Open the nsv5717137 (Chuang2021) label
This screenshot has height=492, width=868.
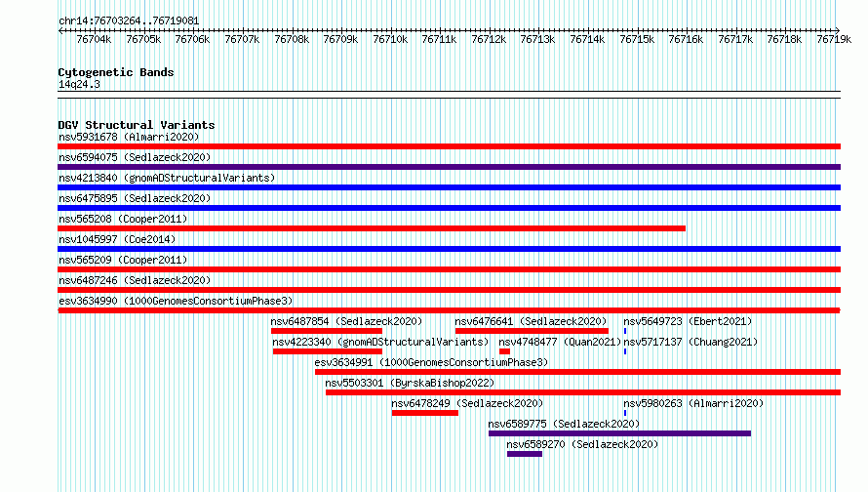[x=690, y=342]
